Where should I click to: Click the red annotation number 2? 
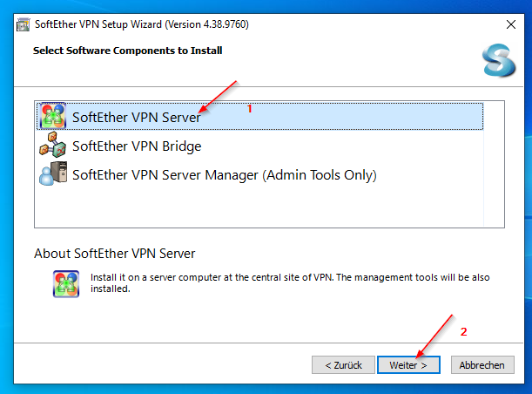click(x=463, y=331)
